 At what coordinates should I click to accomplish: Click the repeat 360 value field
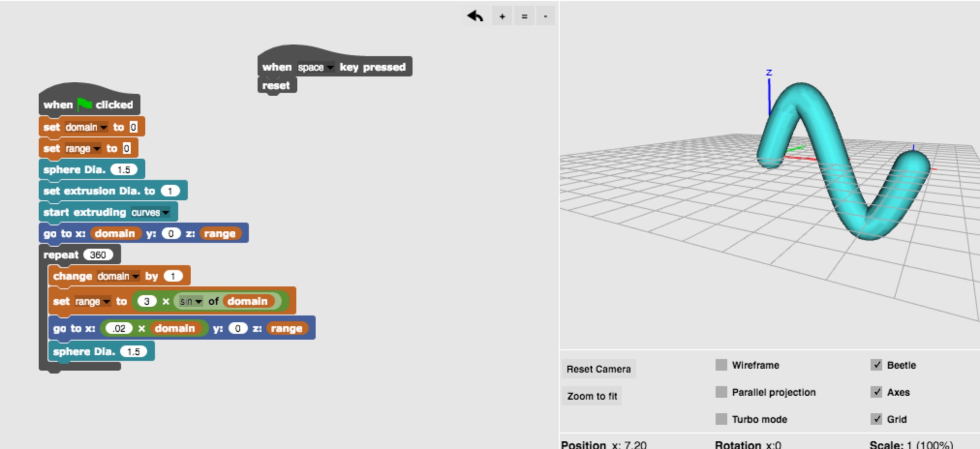[x=97, y=255]
